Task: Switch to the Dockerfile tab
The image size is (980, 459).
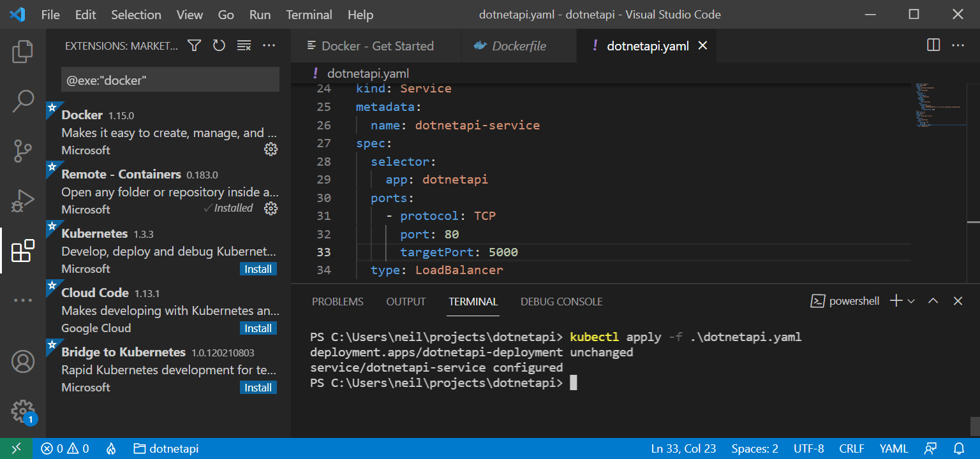Action: (518, 46)
